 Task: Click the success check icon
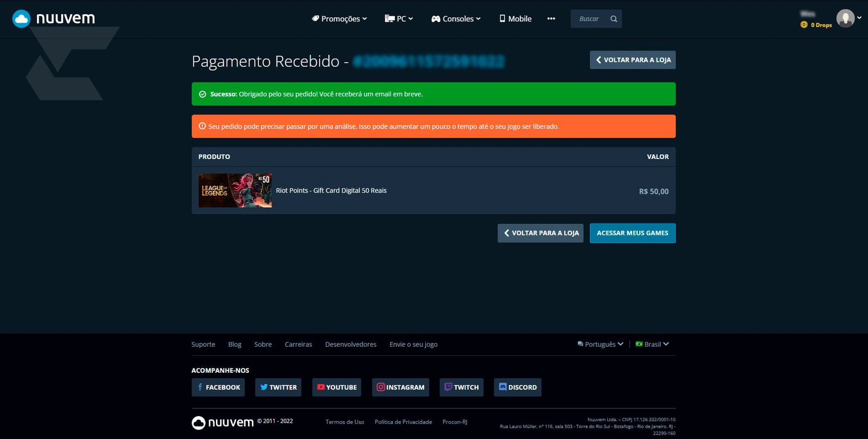(x=202, y=94)
